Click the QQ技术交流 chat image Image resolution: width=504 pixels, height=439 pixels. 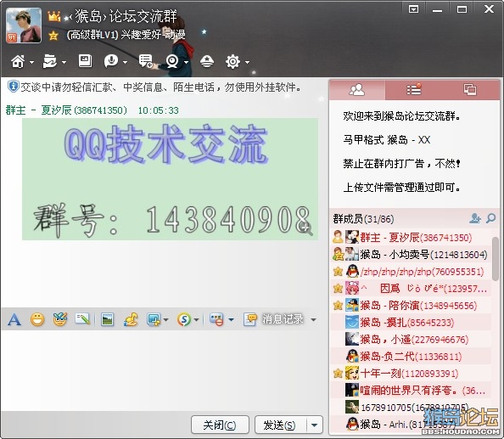point(170,179)
